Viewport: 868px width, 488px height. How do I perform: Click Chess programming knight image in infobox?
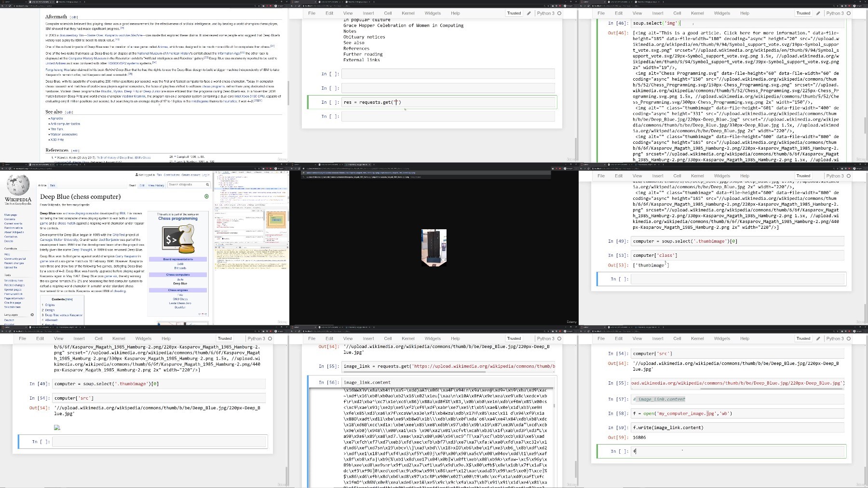(177, 239)
